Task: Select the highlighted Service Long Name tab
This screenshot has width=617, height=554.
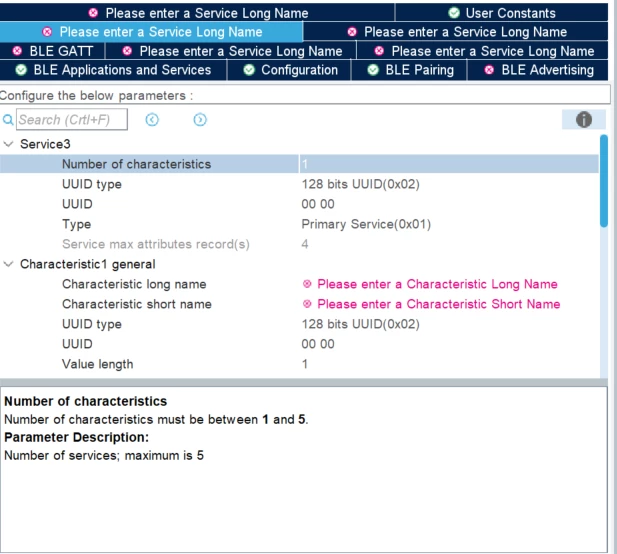Action: tap(151, 32)
